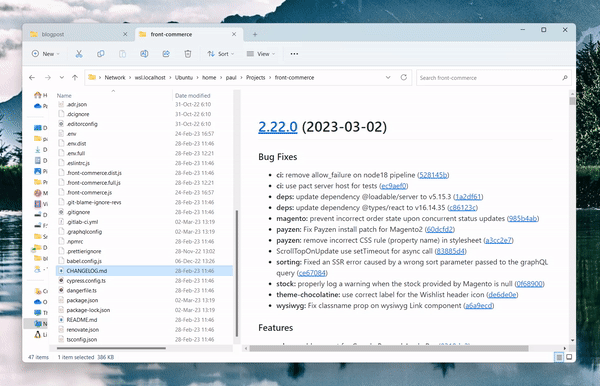Screen dimensions: 600x386
Task: Select the package.json file
Action: click(144, 300)
